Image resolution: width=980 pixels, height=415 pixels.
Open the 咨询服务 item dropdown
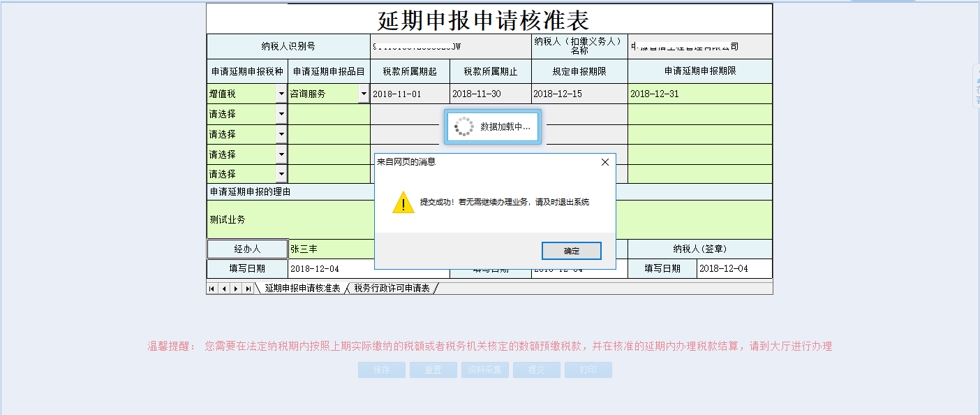[364, 93]
